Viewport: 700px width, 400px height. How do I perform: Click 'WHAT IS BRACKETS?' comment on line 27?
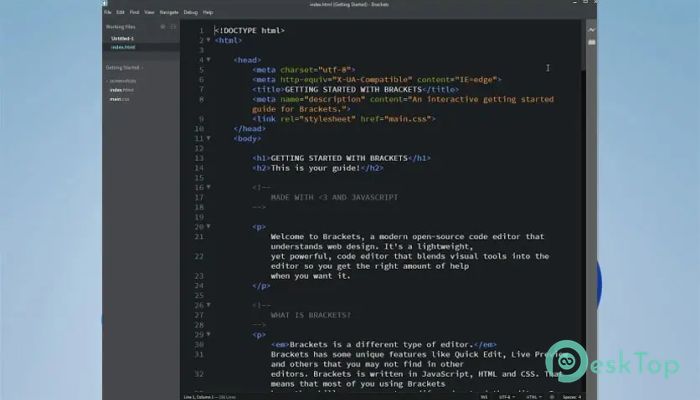(311, 315)
